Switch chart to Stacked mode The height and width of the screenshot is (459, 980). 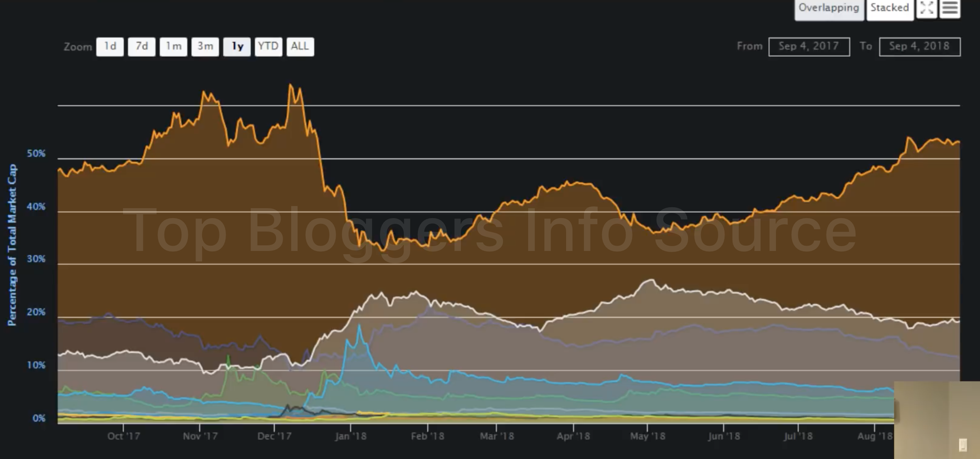(x=890, y=8)
